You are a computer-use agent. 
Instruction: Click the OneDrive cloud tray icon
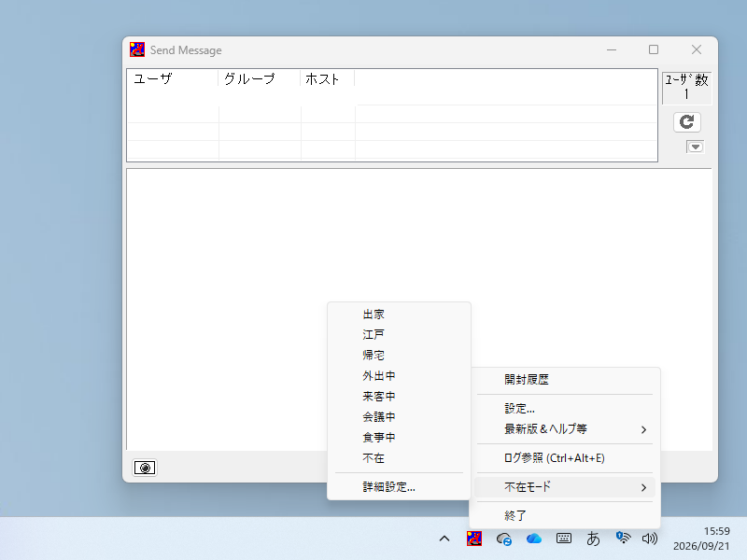click(x=533, y=539)
